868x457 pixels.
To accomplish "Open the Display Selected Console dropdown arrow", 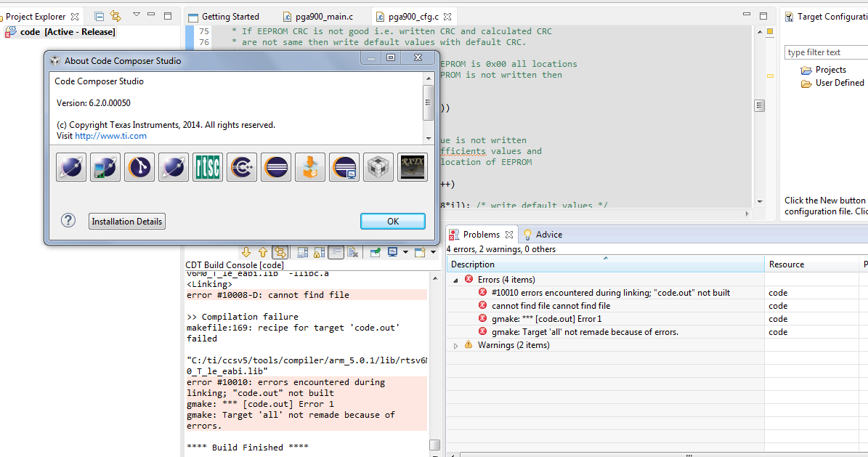I will [405, 253].
